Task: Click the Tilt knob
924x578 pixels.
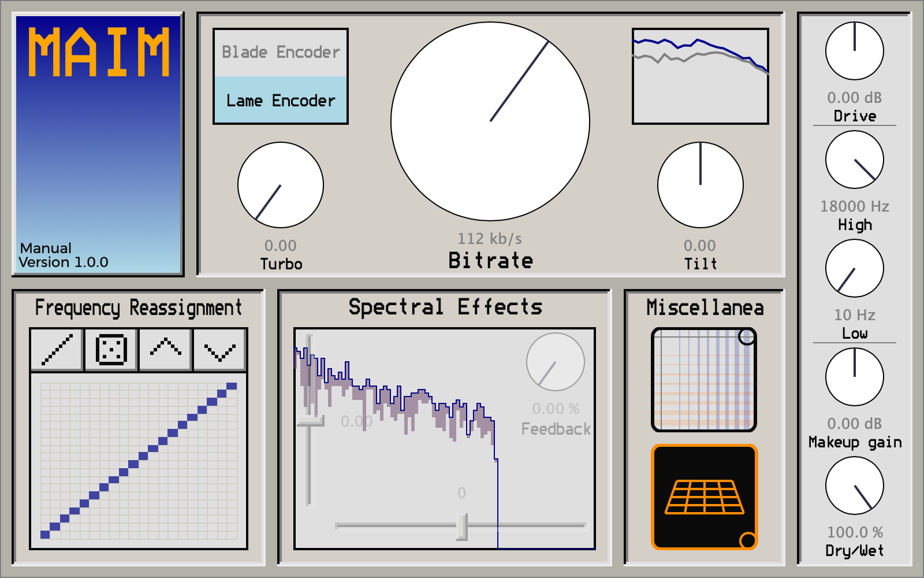Action: pyautogui.click(x=701, y=185)
